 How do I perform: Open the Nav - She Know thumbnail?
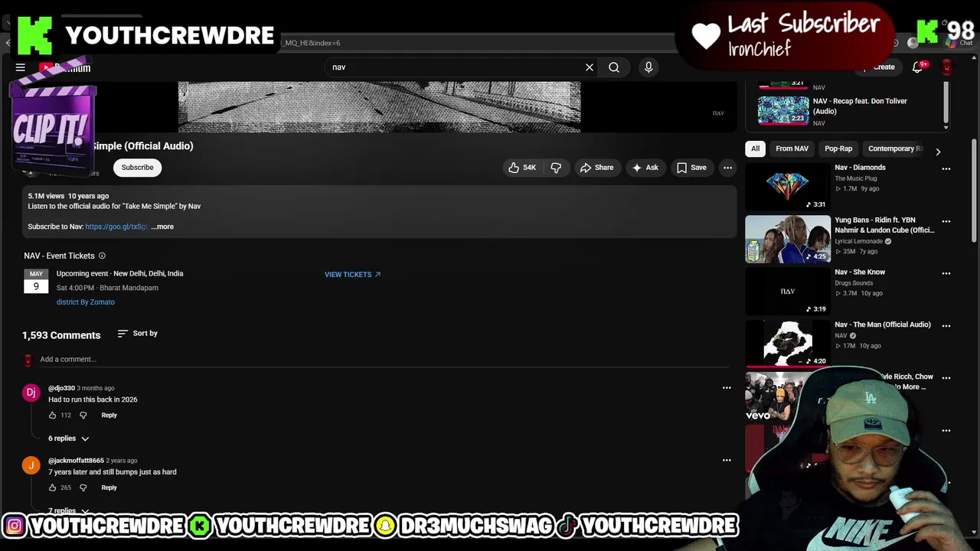(788, 291)
